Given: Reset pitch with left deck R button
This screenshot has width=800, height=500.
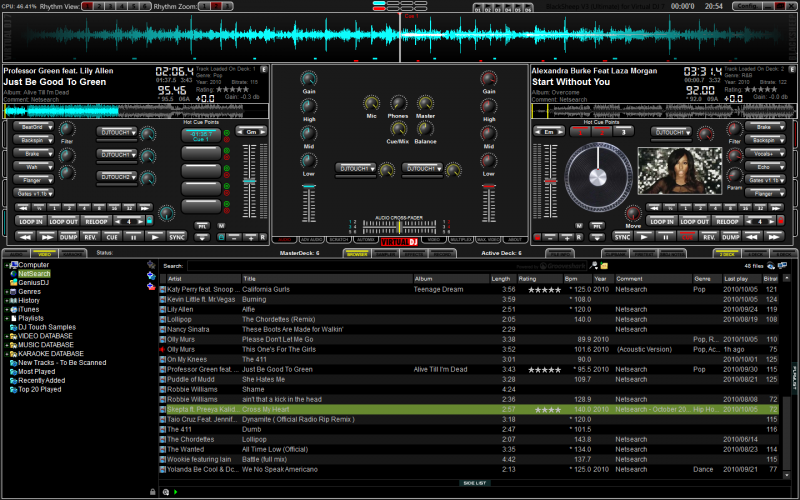Looking at the screenshot, I should (263, 237).
